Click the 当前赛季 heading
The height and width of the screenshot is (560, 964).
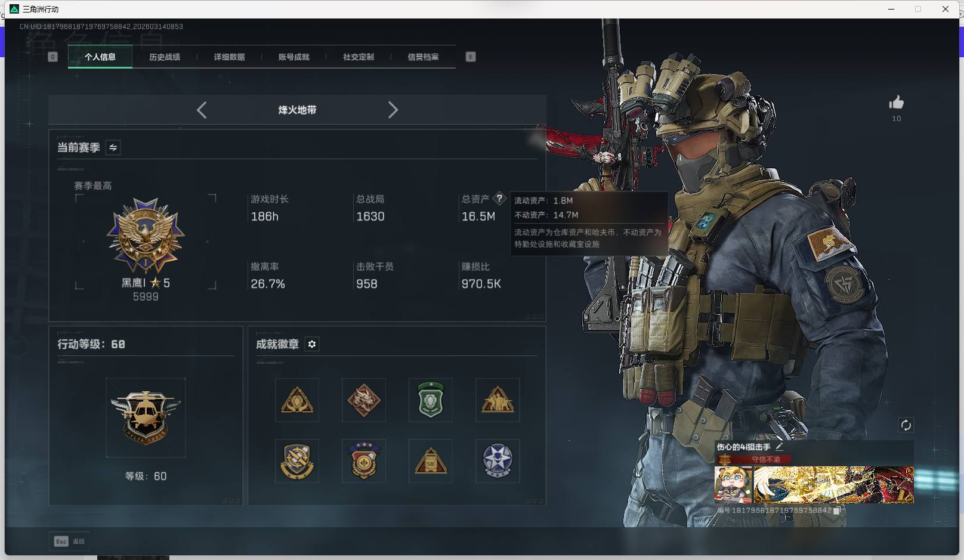(79, 147)
